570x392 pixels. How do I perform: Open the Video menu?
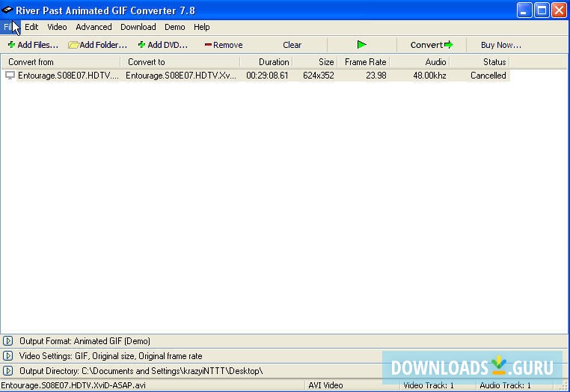57,27
